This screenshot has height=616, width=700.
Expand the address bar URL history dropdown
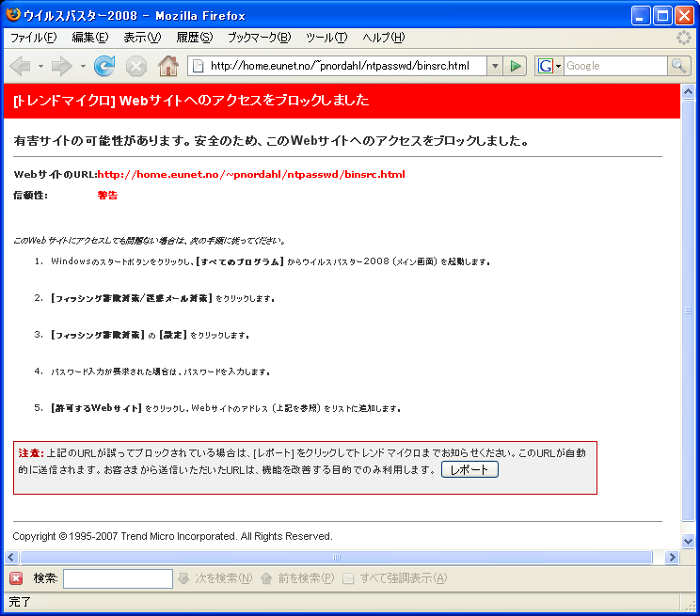tap(495, 66)
